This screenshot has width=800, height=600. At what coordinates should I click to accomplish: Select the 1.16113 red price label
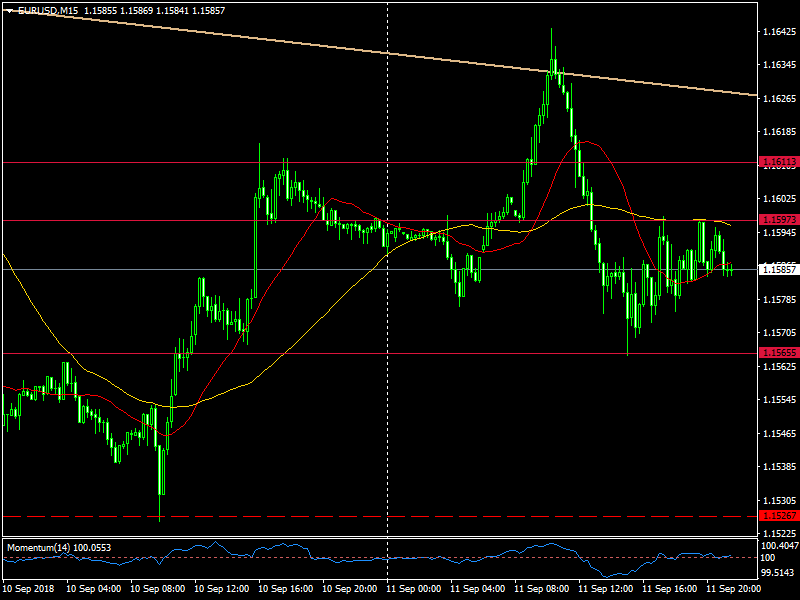(x=778, y=162)
